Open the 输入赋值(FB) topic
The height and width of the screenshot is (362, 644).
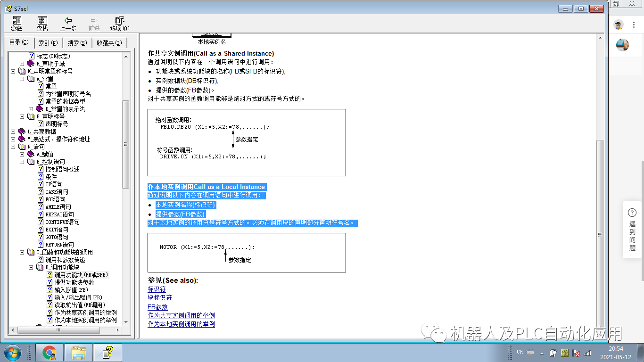[x=71, y=290]
